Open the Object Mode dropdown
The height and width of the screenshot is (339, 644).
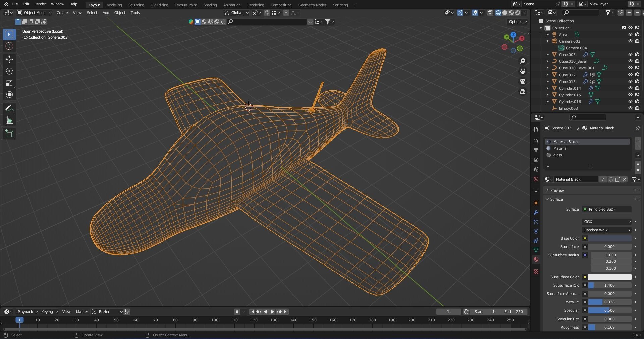(34, 13)
